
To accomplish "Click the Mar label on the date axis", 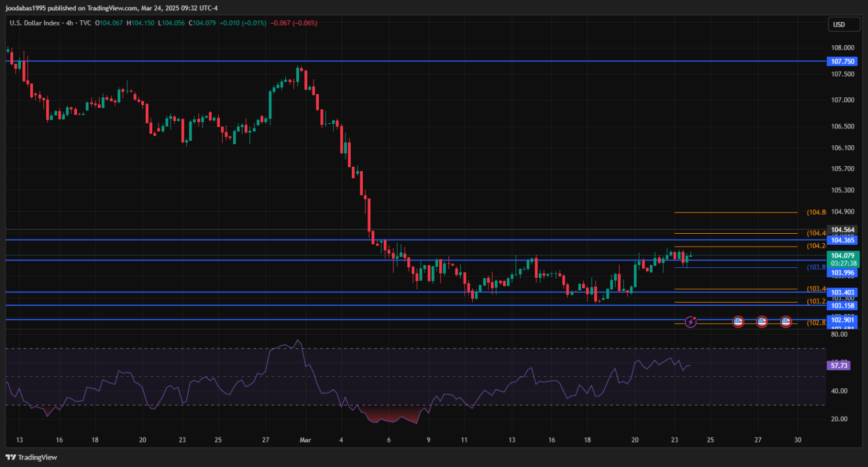I will pyautogui.click(x=306, y=440).
